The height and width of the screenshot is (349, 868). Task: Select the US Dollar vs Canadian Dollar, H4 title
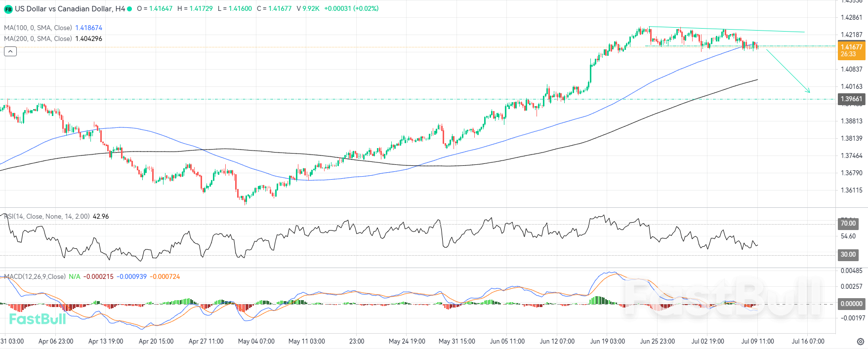click(70, 9)
